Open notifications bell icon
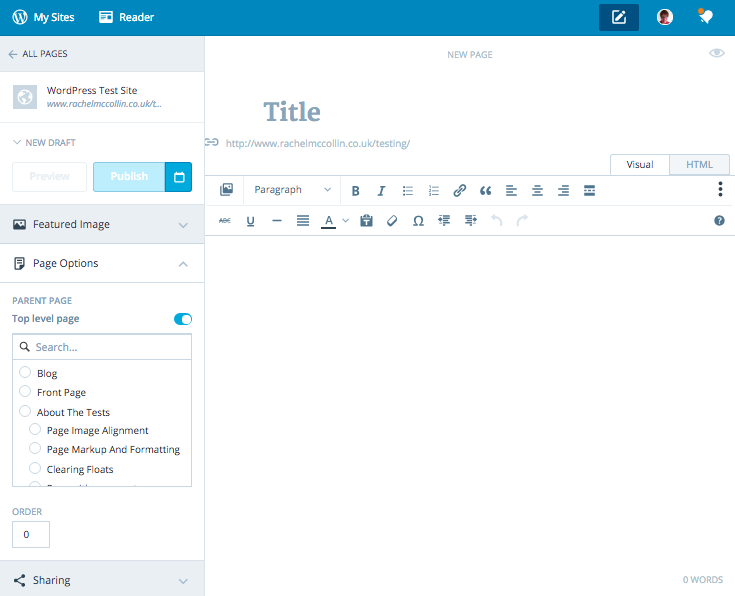 point(705,17)
